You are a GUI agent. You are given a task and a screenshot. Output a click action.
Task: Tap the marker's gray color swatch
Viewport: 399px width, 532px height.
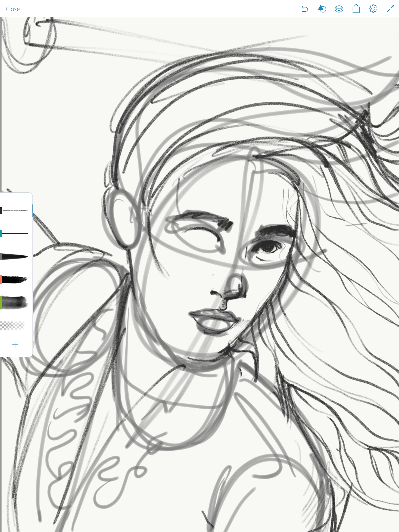tap(1, 256)
